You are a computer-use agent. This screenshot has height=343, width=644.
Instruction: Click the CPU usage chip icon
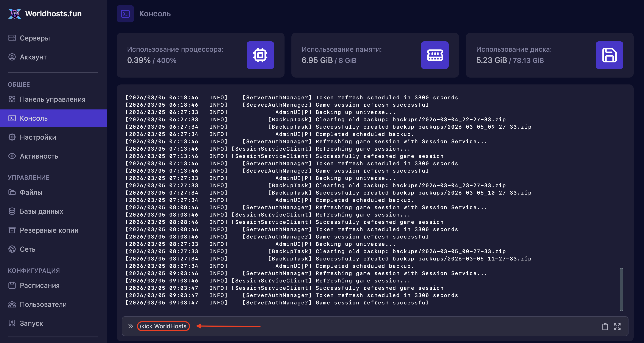pos(260,55)
